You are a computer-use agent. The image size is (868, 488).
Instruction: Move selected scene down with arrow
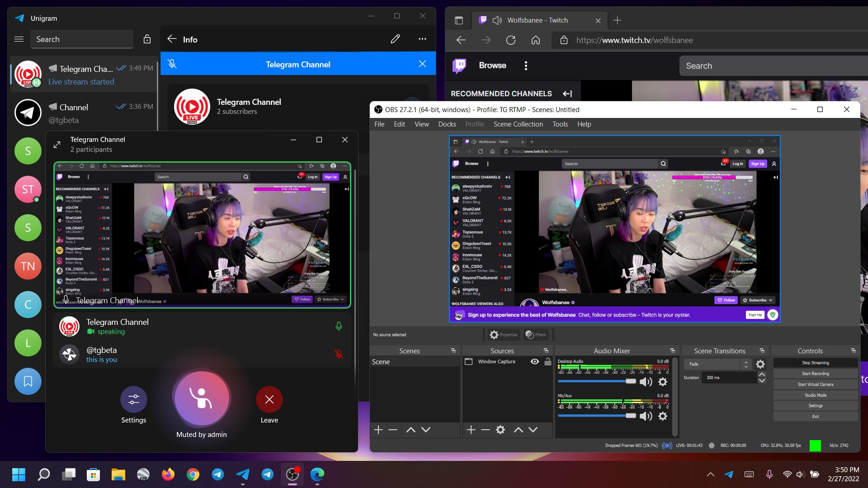tap(425, 430)
